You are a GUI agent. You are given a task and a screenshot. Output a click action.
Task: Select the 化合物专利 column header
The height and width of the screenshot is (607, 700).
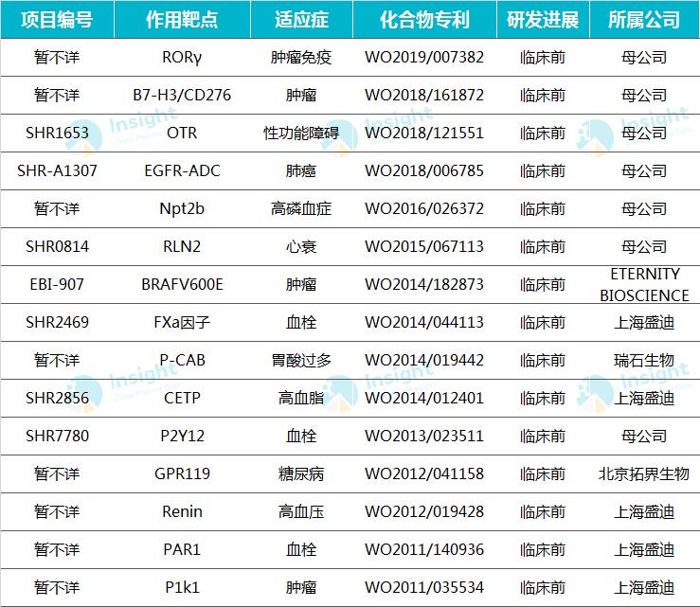(424, 20)
